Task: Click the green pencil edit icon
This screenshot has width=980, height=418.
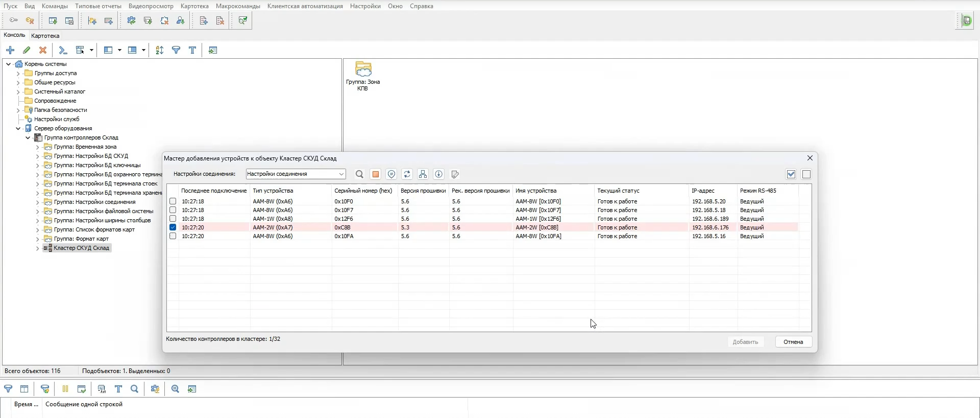Action: coord(27,50)
